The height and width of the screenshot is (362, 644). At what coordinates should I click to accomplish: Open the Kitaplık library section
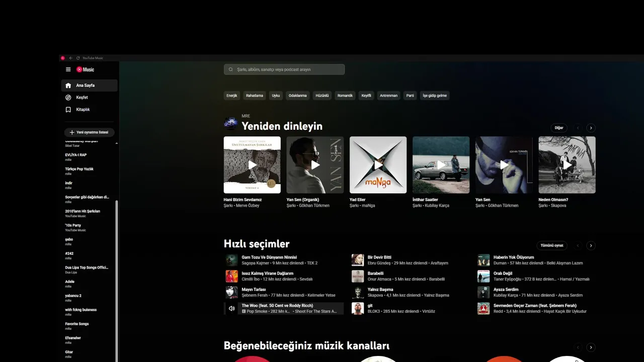[x=90, y=110]
